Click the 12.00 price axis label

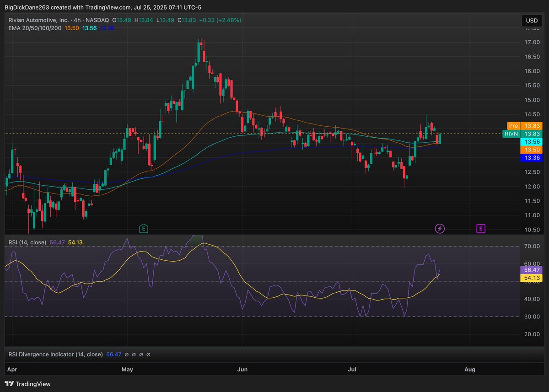(x=533, y=187)
